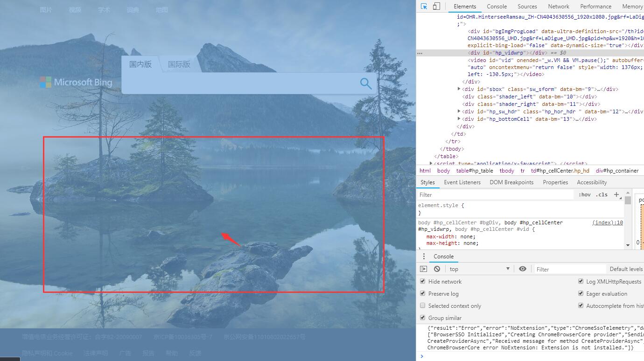Activate the inspect element picker icon
Screen dimensions: 644x361
click(424, 6)
